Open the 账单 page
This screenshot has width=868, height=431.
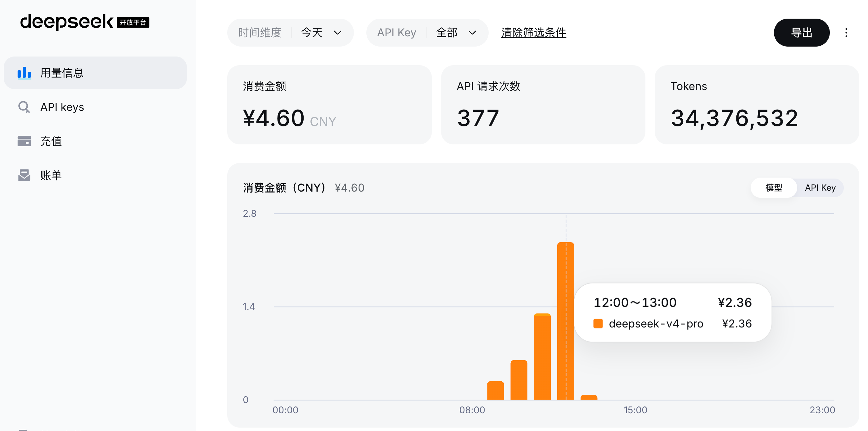[95, 175]
